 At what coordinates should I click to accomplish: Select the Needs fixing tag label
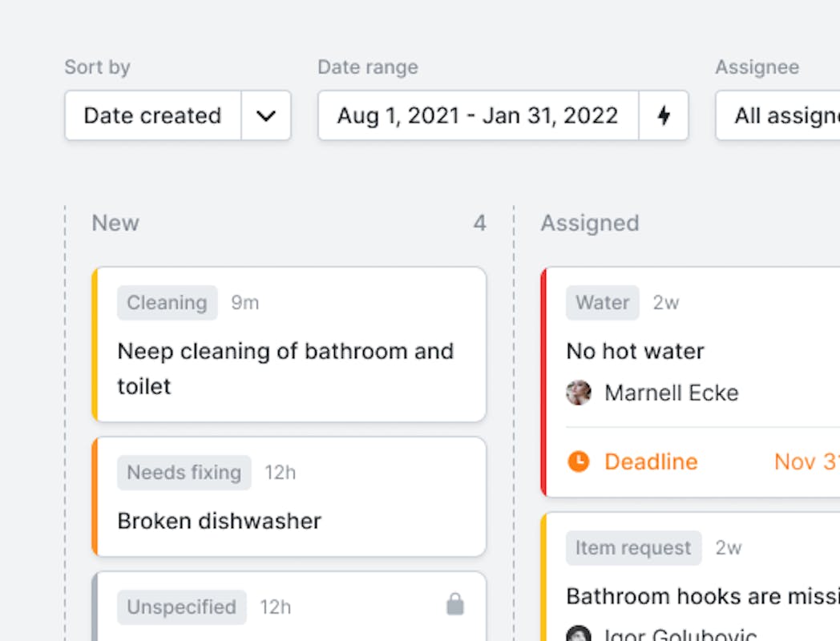(x=184, y=472)
